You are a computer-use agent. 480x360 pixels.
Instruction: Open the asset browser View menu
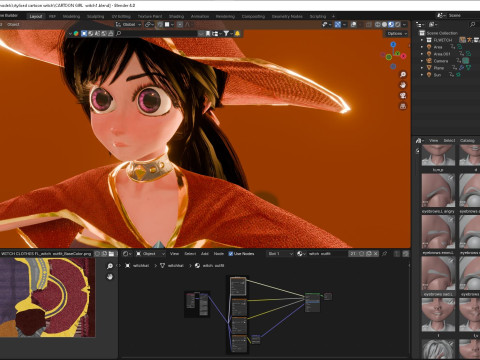[x=433, y=140]
